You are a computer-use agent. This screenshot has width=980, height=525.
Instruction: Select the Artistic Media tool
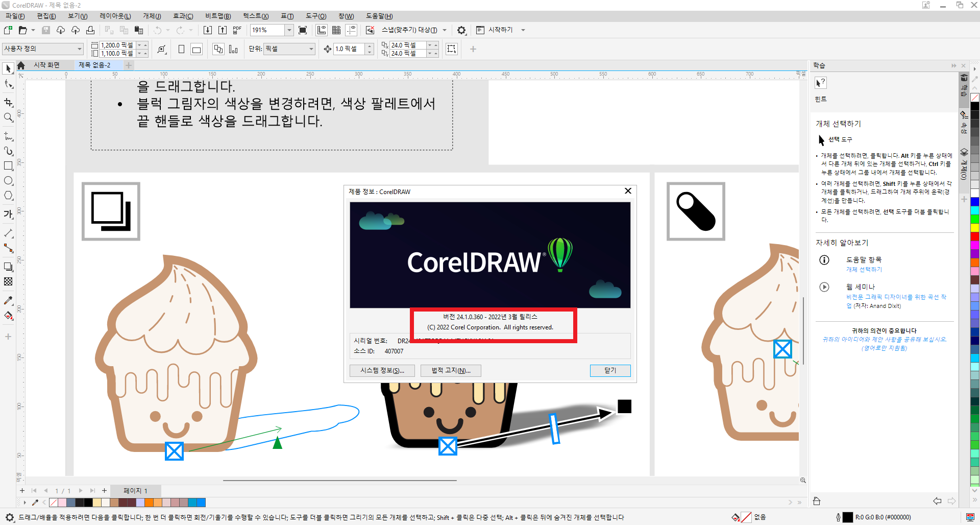coord(8,151)
